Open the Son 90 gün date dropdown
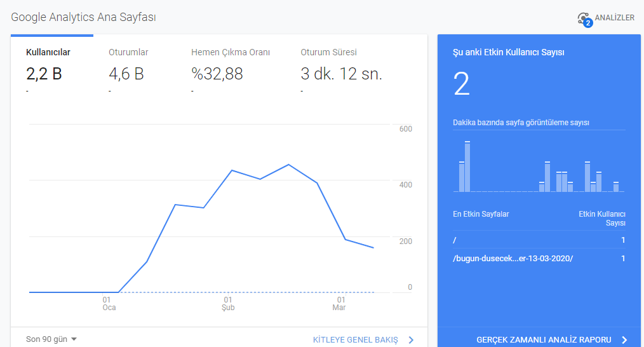644x347 pixels. (51, 339)
